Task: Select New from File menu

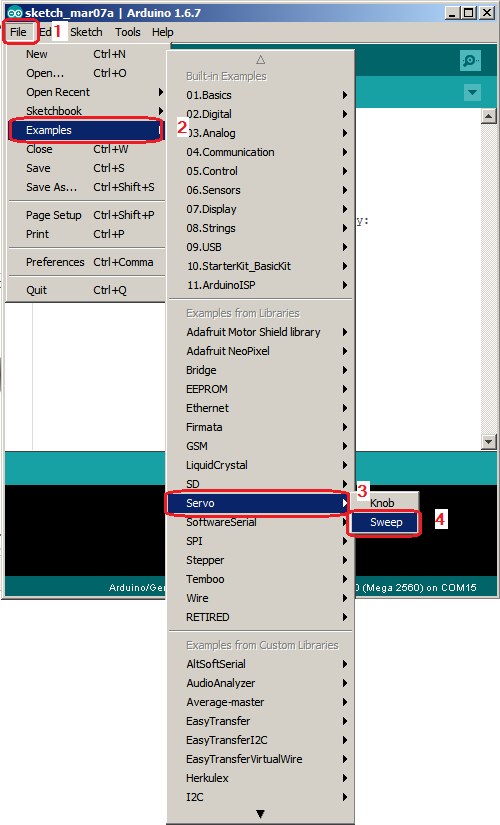Action: (x=87, y=54)
